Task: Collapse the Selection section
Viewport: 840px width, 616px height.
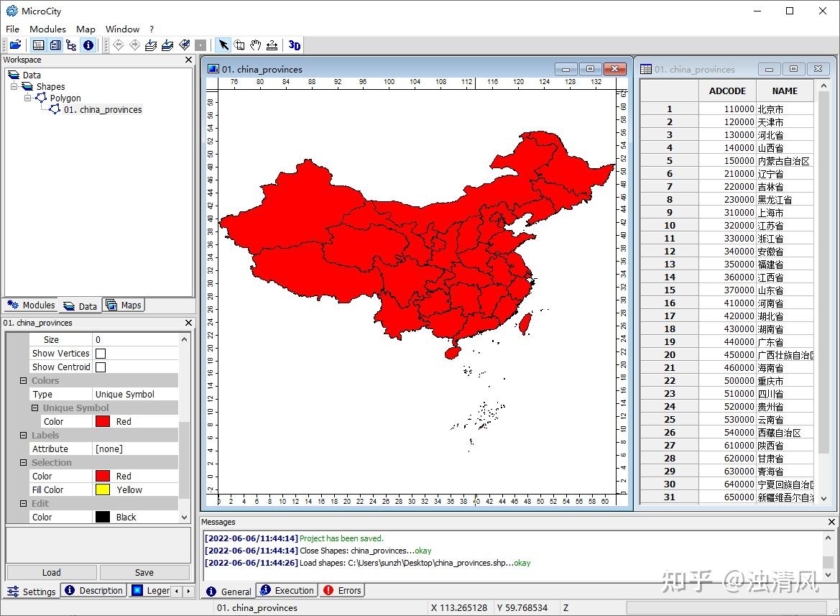Action: [23, 462]
